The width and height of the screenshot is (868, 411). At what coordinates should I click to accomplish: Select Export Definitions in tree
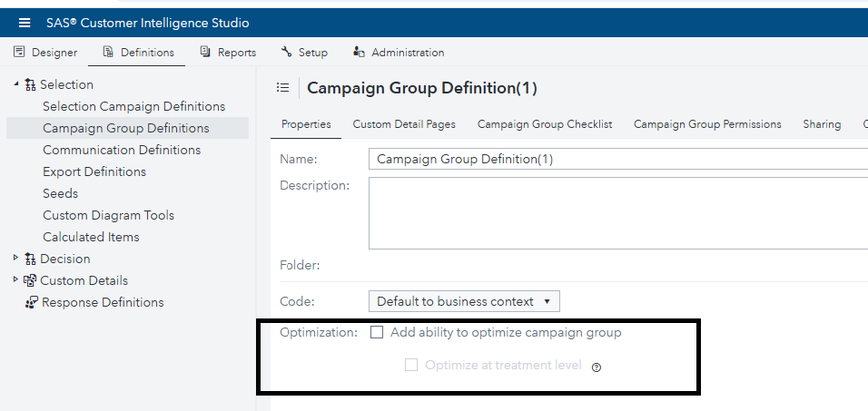(x=94, y=172)
